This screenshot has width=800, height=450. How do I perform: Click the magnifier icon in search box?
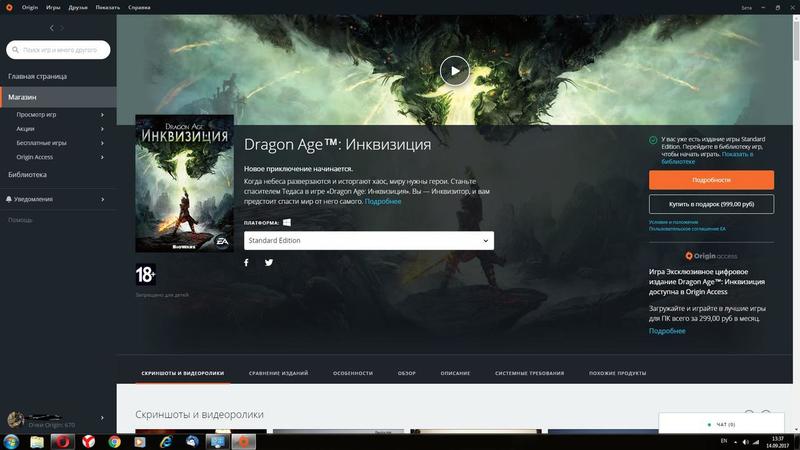tap(15, 50)
